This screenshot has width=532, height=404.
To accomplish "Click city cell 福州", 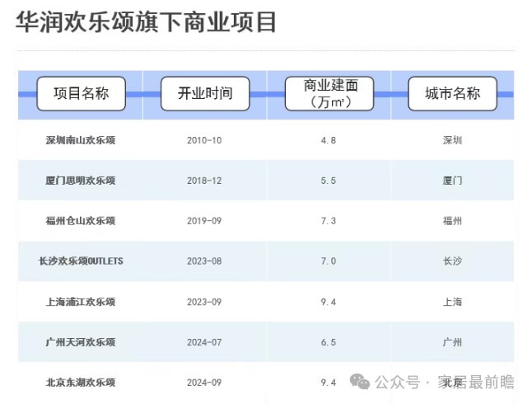I will point(452,221).
